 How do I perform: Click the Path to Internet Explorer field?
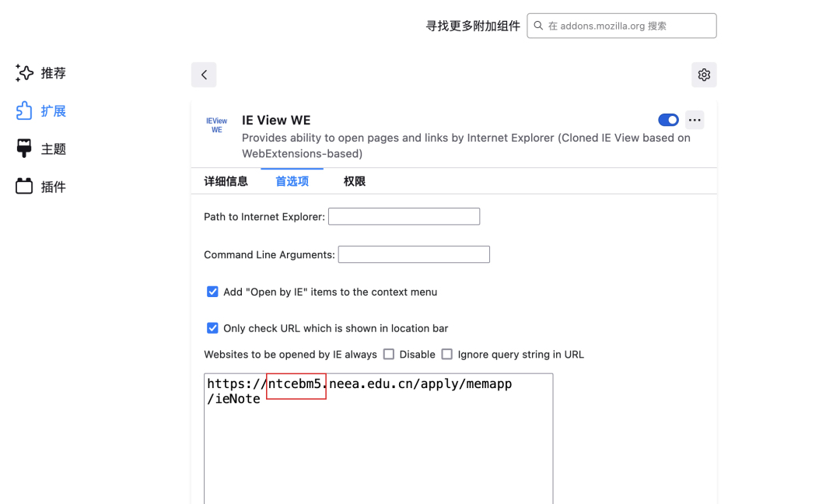[404, 216]
